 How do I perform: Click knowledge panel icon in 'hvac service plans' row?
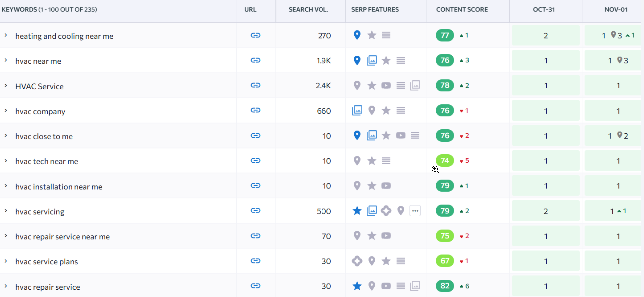(357, 261)
